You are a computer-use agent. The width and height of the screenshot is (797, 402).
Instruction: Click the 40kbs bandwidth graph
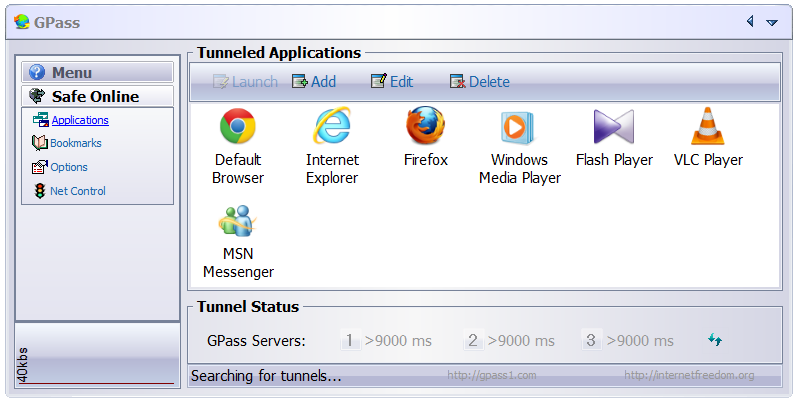click(x=97, y=355)
